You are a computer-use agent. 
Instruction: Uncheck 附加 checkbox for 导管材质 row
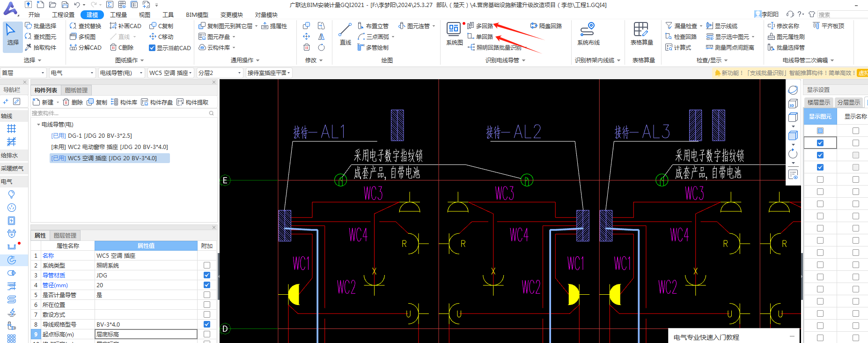coord(207,275)
